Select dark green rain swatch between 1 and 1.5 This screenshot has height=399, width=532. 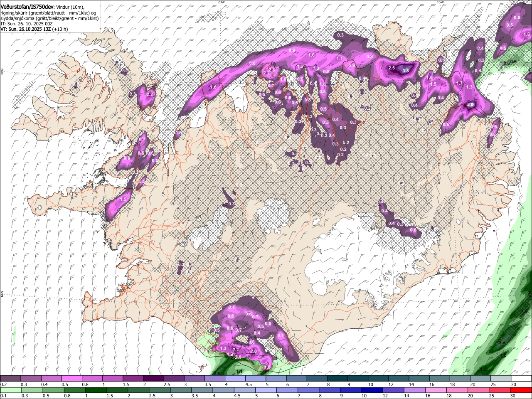coord(96,390)
